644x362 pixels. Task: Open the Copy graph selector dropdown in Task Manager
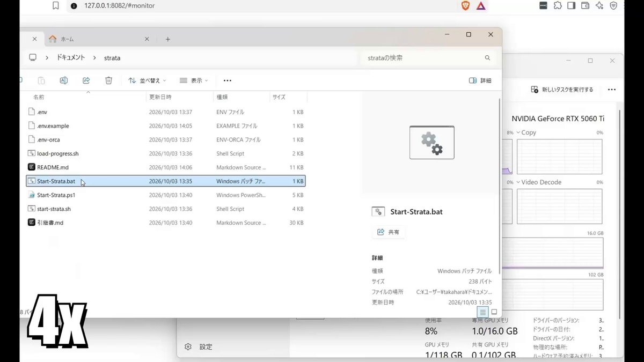point(526,132)
